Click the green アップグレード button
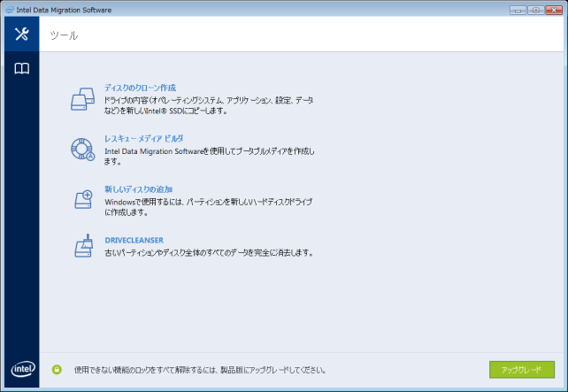Image resolution: width=568 pixels, height=392 pixels. [x=522, y=370]
